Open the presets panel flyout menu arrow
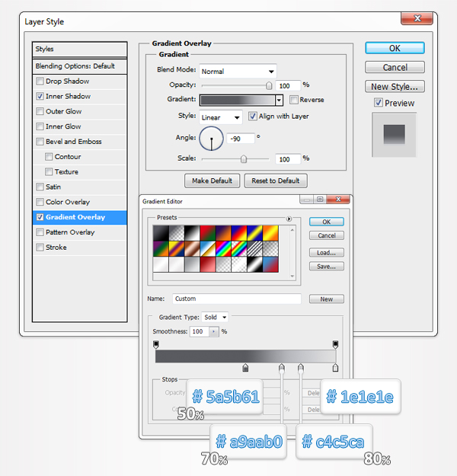Image resolution: width=457 pixels, height=476 pixels. coord(289,219)
